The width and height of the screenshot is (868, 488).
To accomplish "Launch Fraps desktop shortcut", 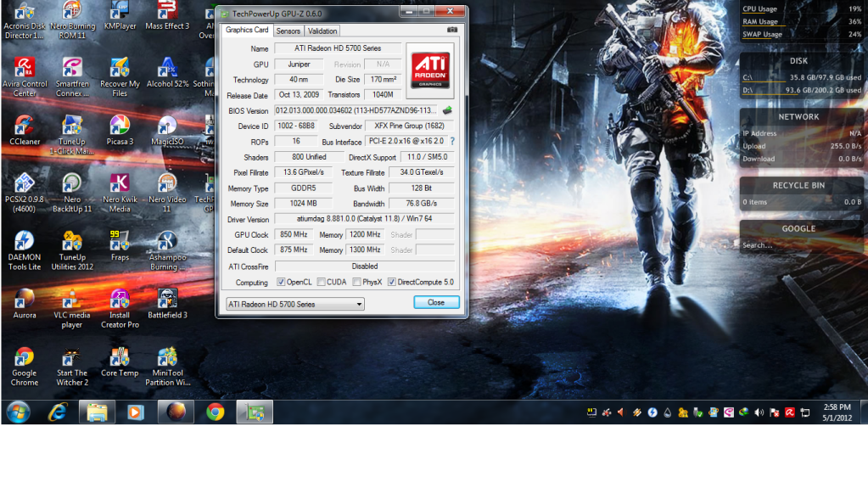I will click(120, 246).
